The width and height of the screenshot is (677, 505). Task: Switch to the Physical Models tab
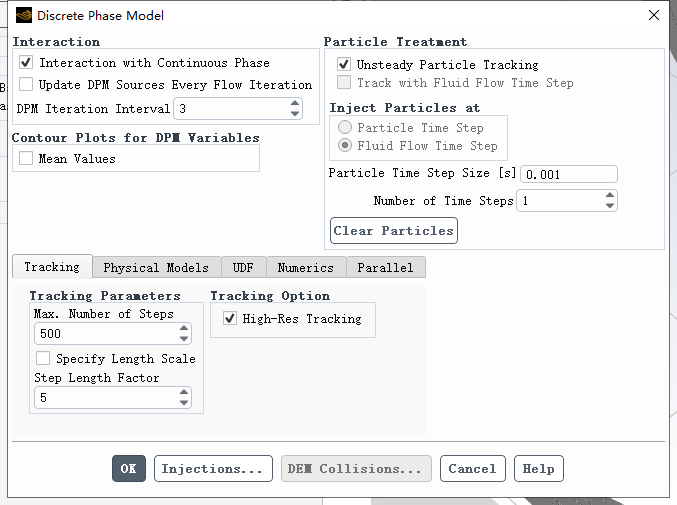156,267
